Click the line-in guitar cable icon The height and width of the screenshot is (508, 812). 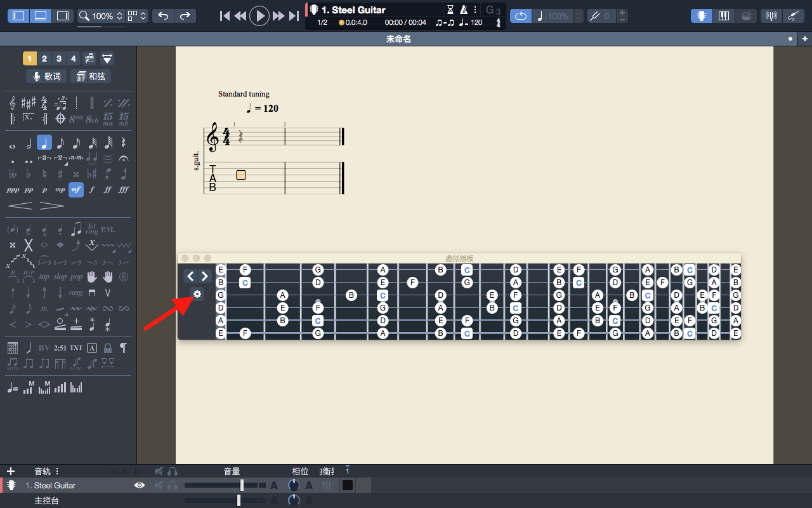793,16
